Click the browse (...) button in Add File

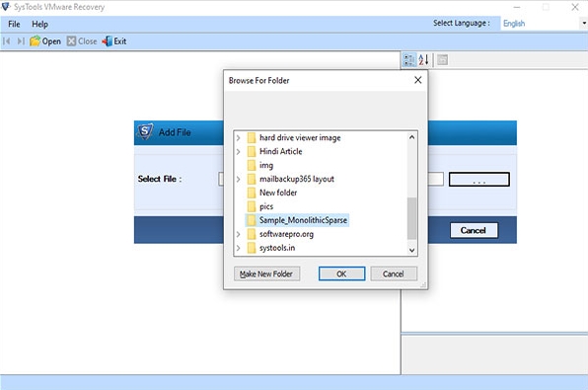click(479, 180)
